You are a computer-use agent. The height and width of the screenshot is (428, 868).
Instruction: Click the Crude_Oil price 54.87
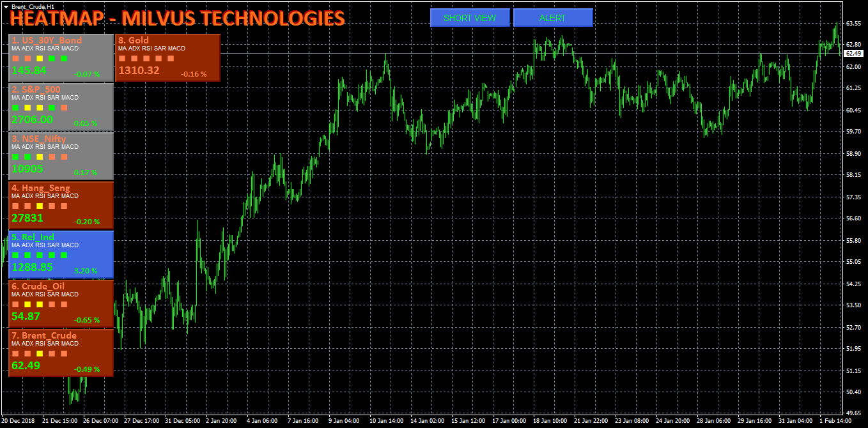click(x=26, y=316)
